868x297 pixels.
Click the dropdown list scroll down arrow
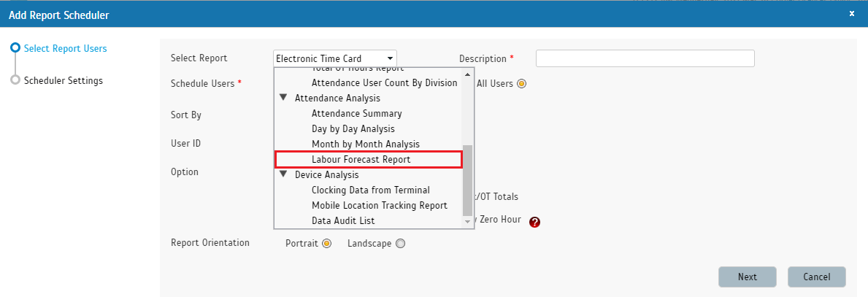coord(468,222)
